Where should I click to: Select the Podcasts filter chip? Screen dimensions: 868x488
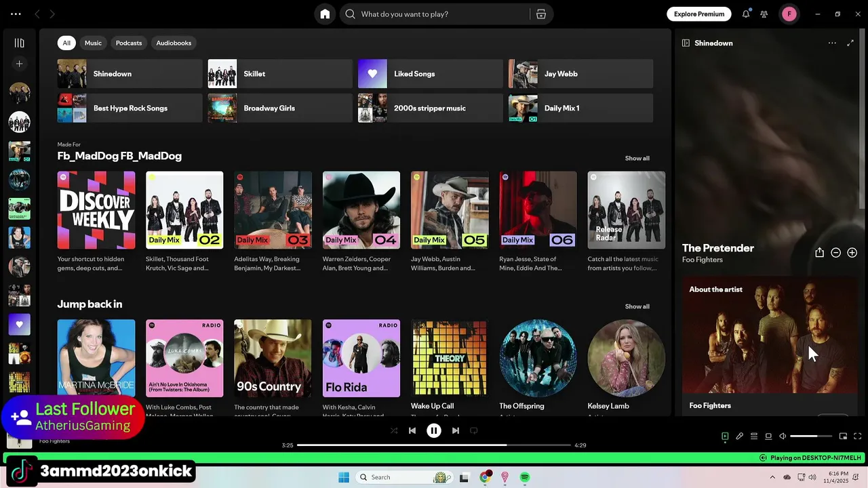tap(129, 43)
